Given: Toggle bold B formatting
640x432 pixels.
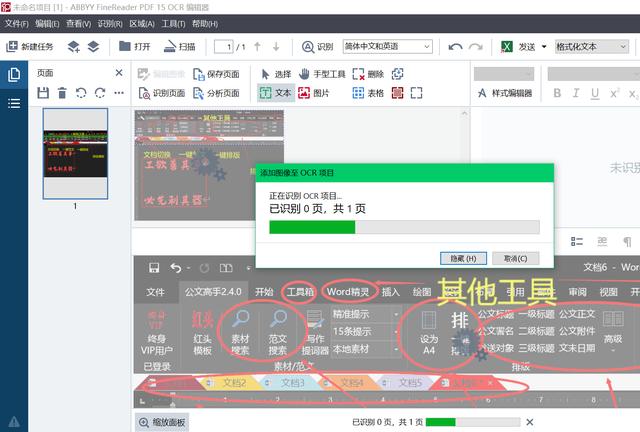Looking at the screenshot, I should (x=557, y=93).
